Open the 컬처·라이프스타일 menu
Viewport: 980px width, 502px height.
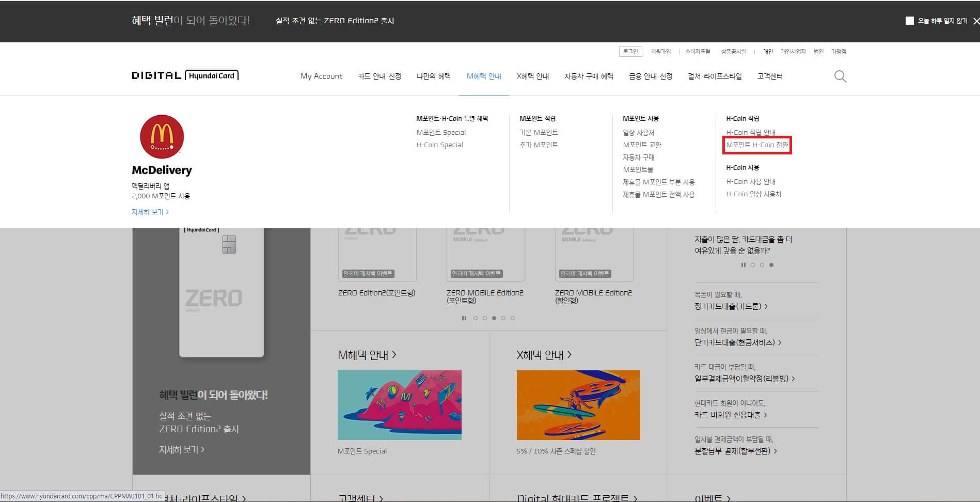click(715, 76)
